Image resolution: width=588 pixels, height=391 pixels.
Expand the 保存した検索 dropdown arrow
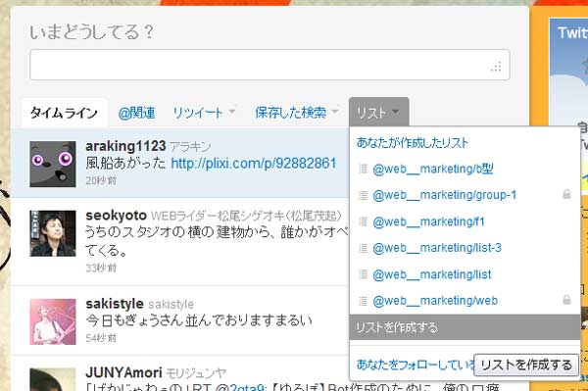click(x=335, y=112)
